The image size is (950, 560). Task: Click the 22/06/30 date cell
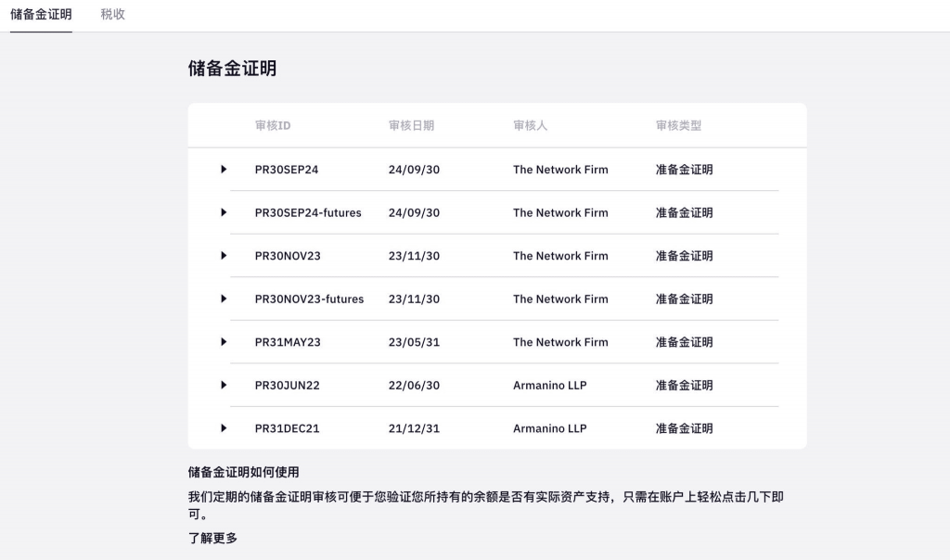pyautogui.click(x=414, y=385)
